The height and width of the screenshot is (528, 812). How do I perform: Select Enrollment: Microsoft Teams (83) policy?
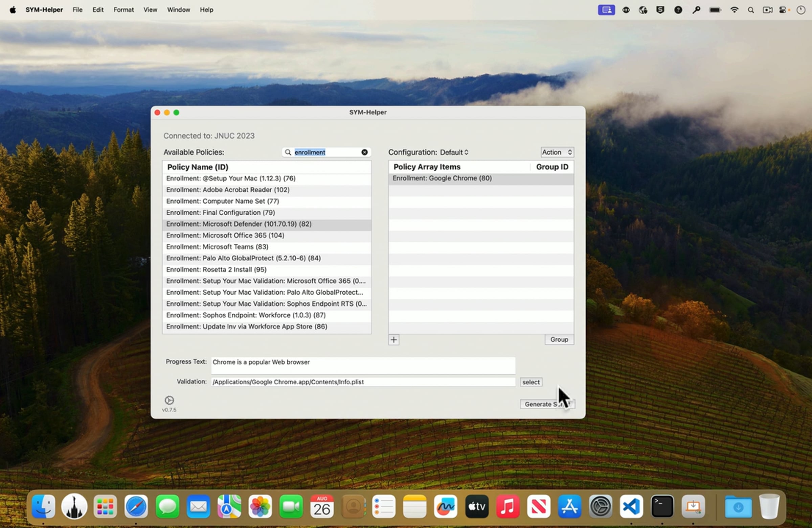point(217,246)
